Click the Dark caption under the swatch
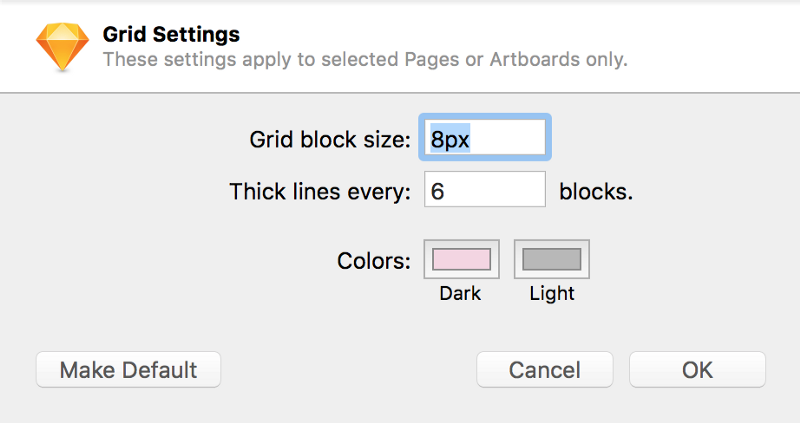The image size is (800, 423). [x=460, y=294]
